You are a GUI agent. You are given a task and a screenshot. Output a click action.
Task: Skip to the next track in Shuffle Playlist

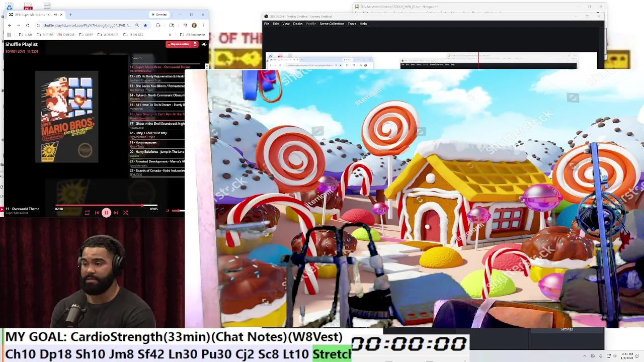(116, 213)
